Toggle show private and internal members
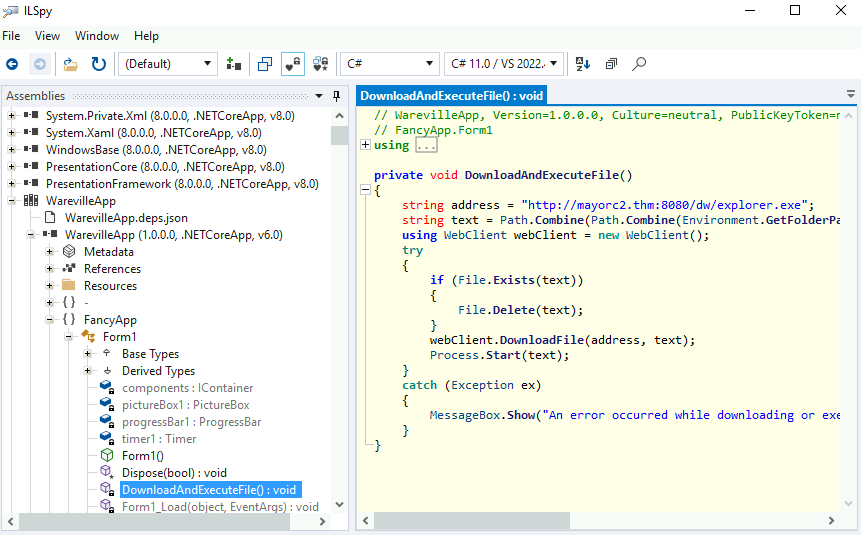Image resolution: width=861 pixels, height=535 pixels. pyautogui.click(x=293, y=64)
